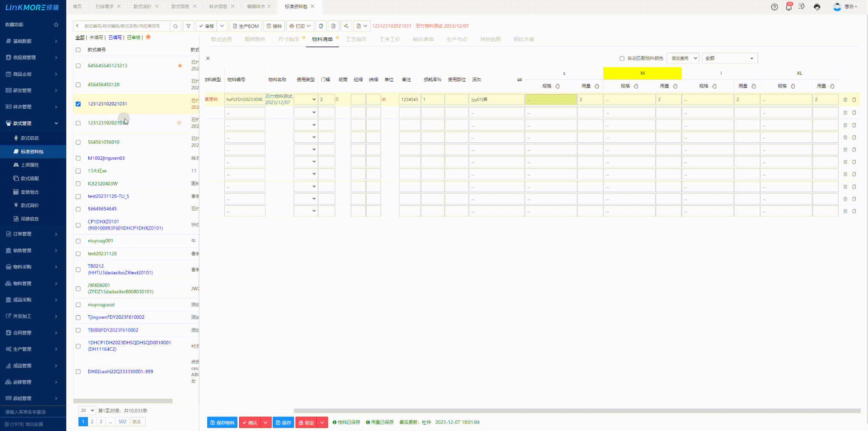Expand the page size 20 dropdown
The image size is (868, 431).
coord(87,411)
